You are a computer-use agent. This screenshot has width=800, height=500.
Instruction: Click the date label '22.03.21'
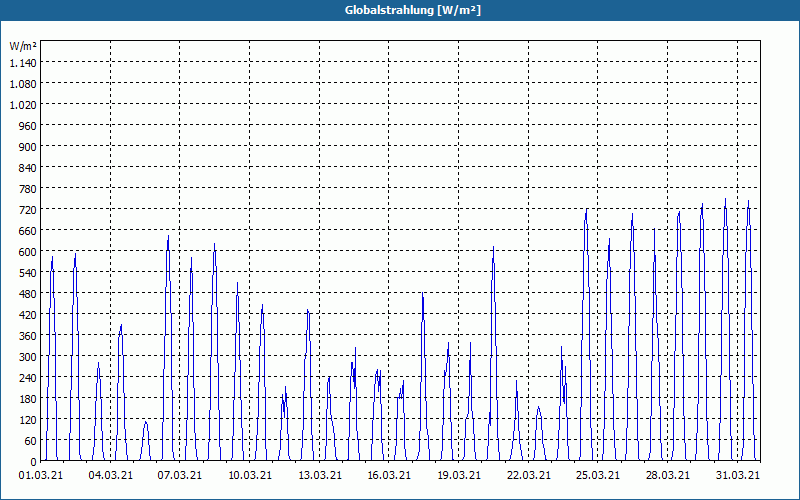pyautogui.click(x=529, y=475)
